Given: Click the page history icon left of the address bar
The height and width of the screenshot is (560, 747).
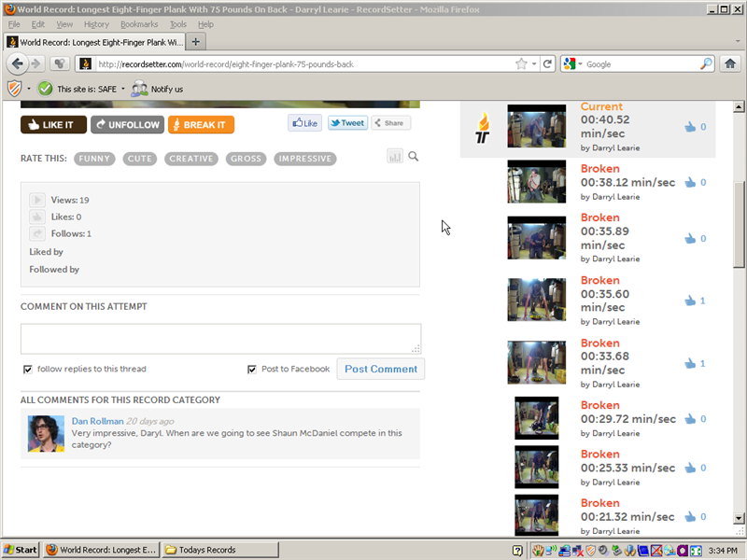Looking at the screenshot, I should click(59, 63).
